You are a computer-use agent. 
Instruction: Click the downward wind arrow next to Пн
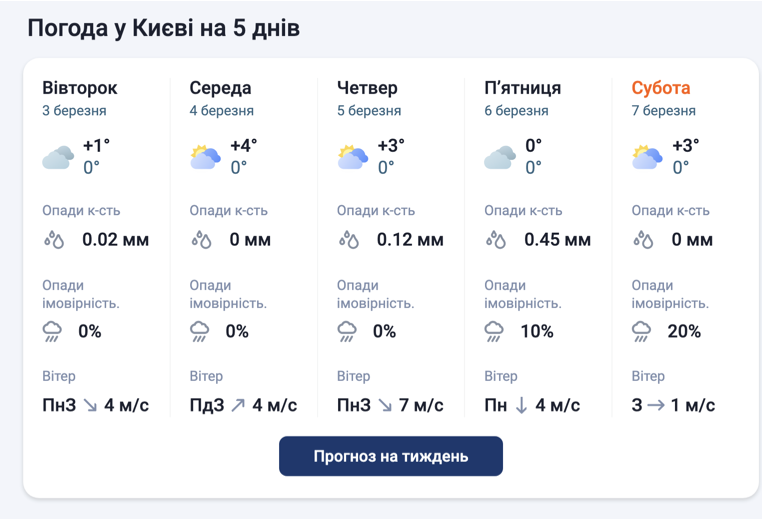521,405
